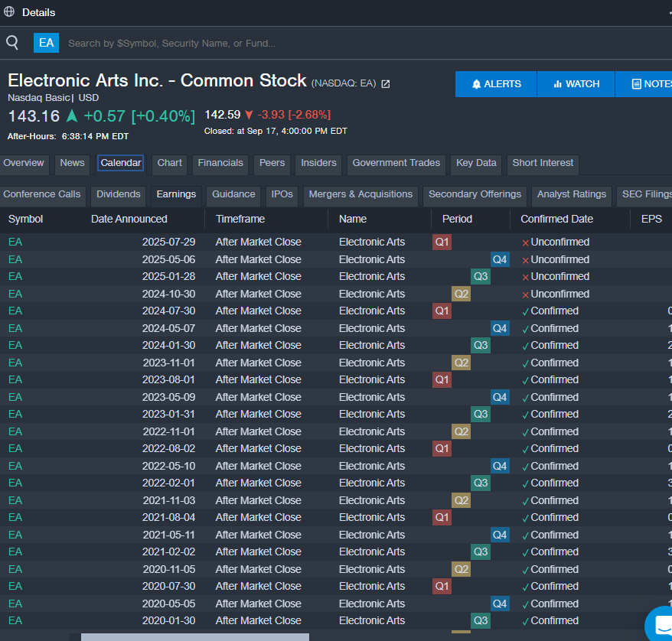The image size is (672, 641).
Task: Switch to the Short Interest tab
Action: point(543,163)
